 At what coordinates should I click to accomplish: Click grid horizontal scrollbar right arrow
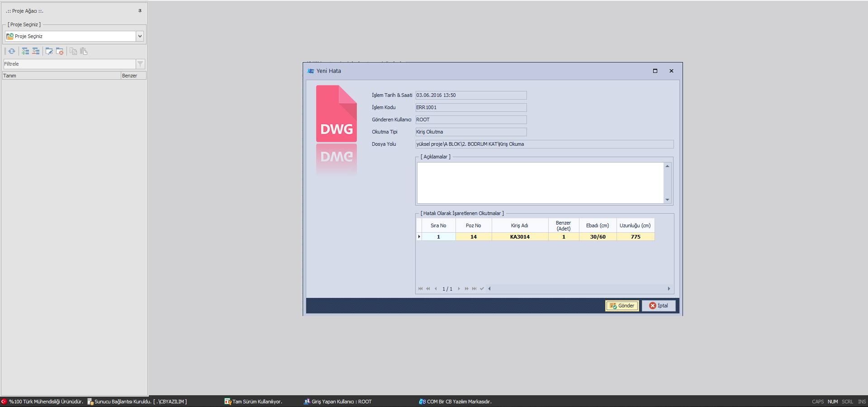[x=669, y=288]
